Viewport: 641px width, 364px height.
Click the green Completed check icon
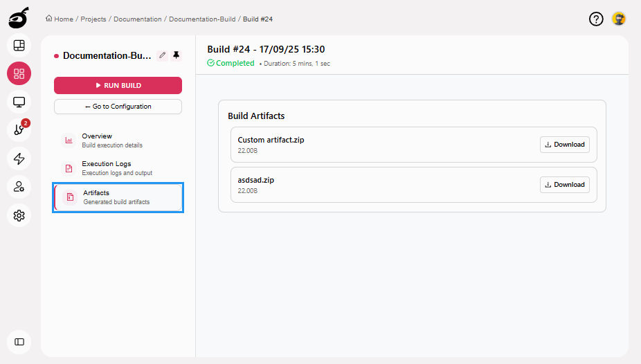210,63
